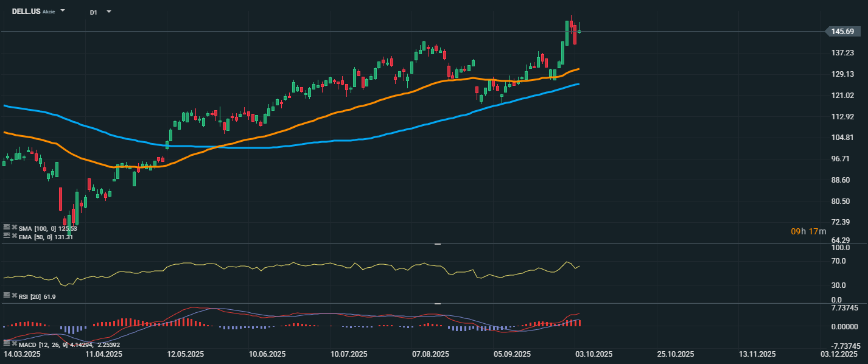Image resolution: width=868 pixels, height=364 pixels.
Task: Remove the EMA indicator with its X
Action: [x=14, y=235]
